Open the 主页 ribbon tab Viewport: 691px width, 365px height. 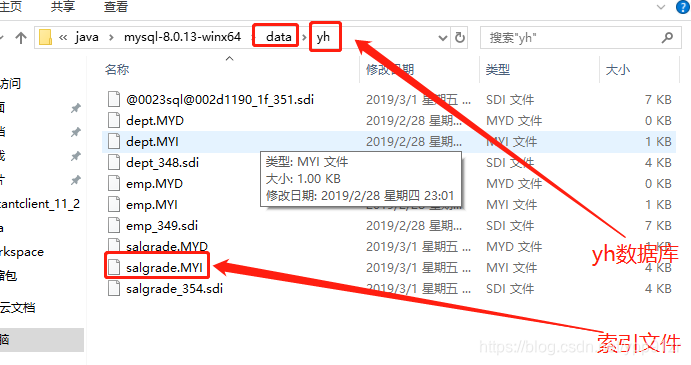[11, 7]
